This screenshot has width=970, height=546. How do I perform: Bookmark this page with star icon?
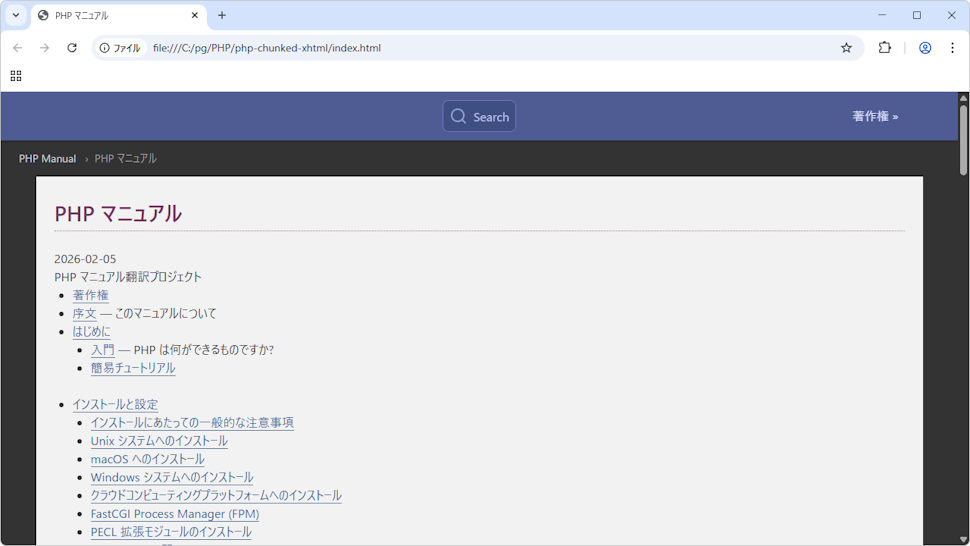pos(846,48)
